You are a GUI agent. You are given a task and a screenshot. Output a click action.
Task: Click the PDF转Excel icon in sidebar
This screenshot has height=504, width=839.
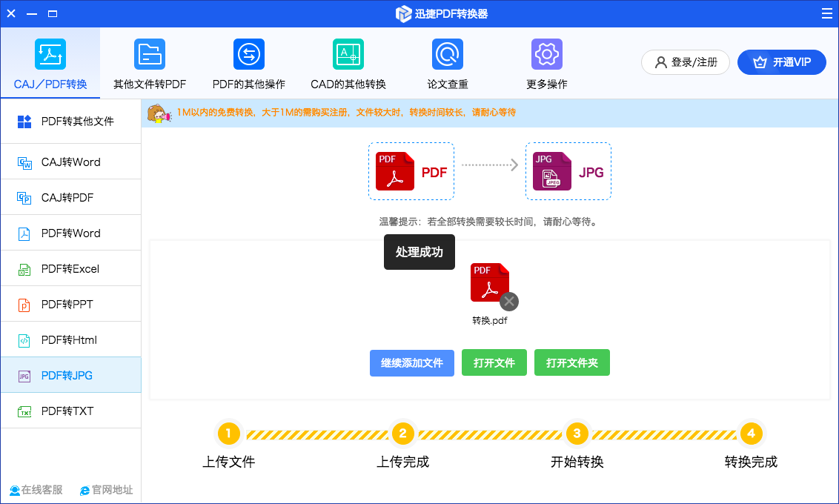[24, 269]
